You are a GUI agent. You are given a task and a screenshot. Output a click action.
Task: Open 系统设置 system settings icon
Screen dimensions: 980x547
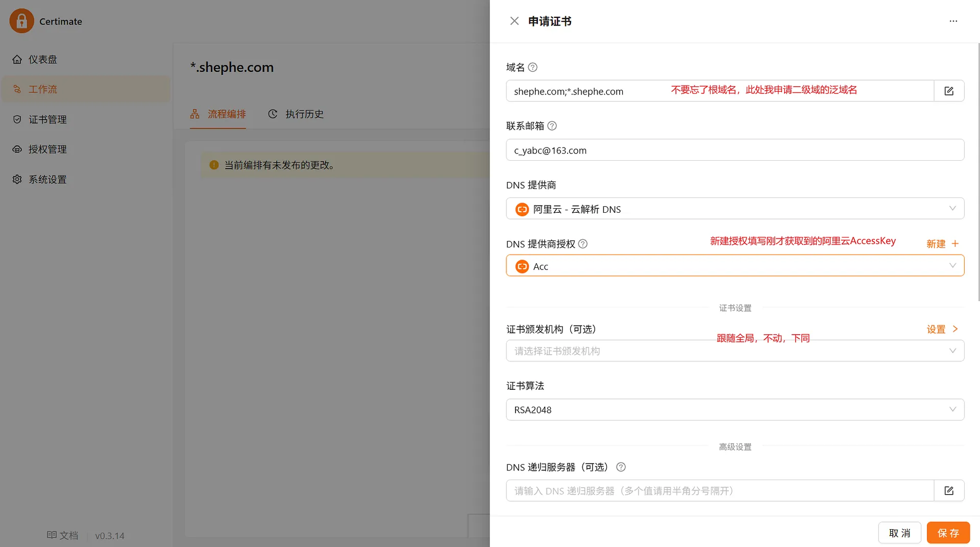point(17,179)
